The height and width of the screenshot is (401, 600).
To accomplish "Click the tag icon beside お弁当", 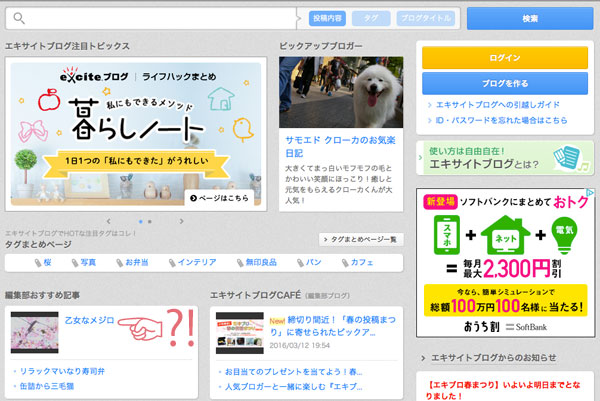I will [120, 263].
